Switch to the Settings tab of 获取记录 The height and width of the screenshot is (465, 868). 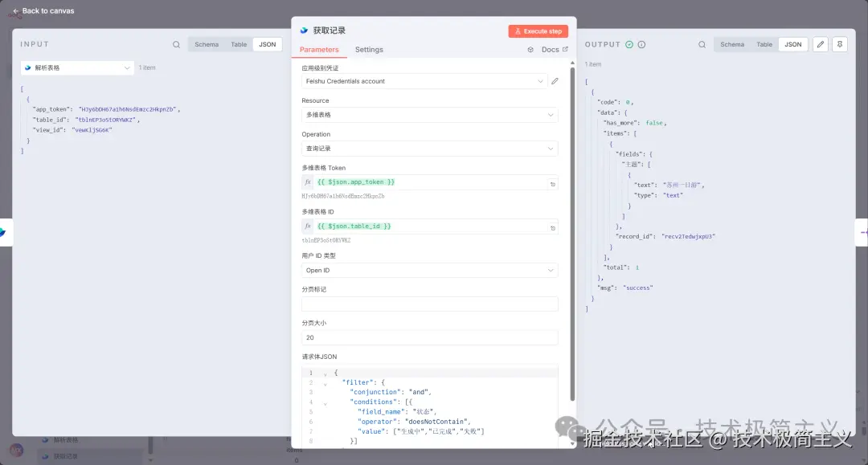(x=370, y=49)
